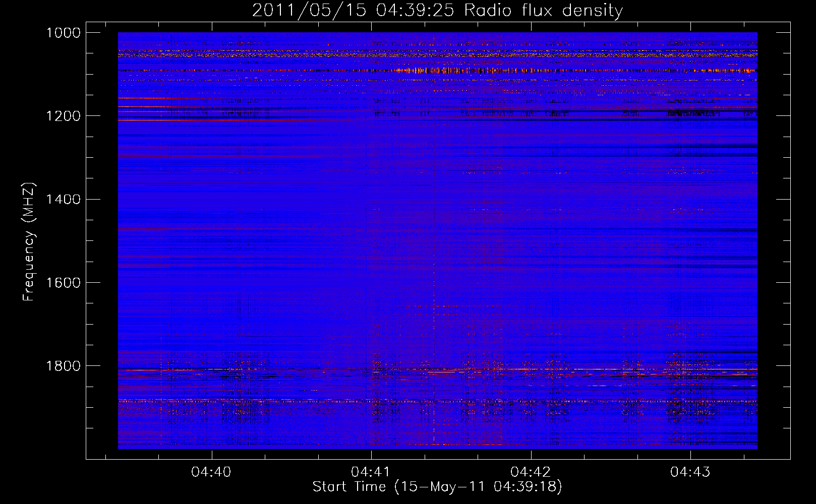Image resolution: width=816 pixels, height=504 pixels.
Task: Click the 04:42 time tick label
Action: tap(531, 472)
